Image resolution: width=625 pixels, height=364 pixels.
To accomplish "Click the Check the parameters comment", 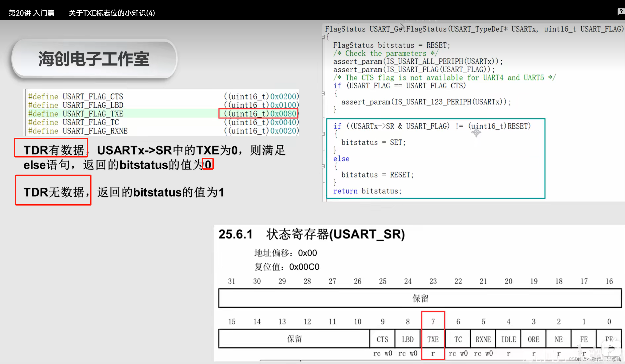I will coord(386,53).
